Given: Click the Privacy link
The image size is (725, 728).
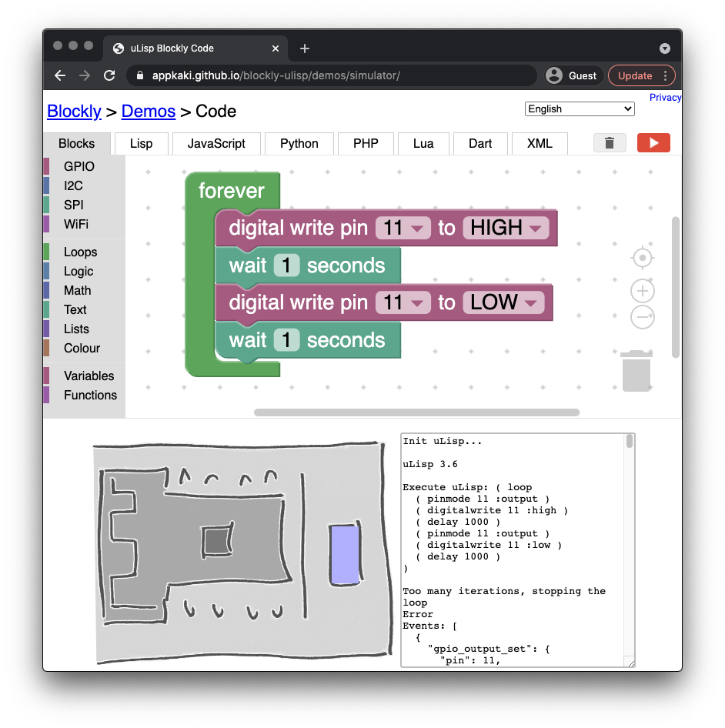Looking at the screenshot, I should pos(665,97).
